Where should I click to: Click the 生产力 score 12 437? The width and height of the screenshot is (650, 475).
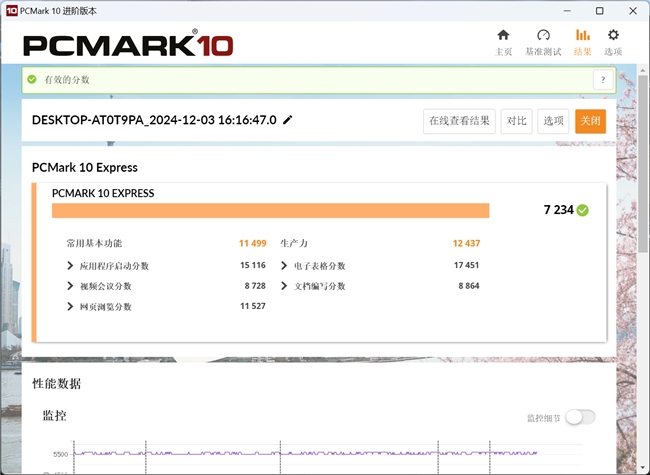point(466,243)
